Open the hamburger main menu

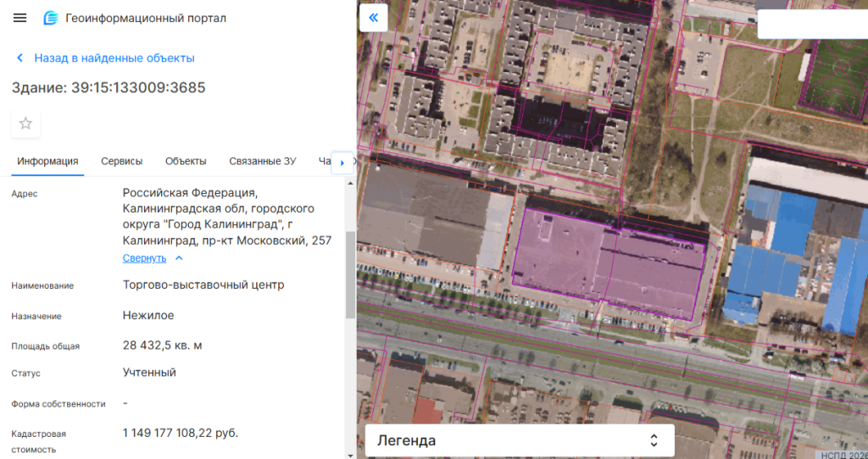(20, 18)
